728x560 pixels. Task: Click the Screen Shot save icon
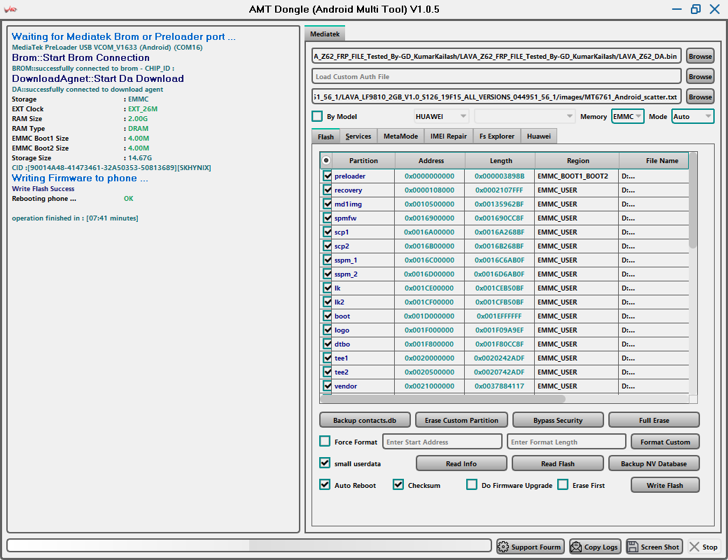(633, 547)
